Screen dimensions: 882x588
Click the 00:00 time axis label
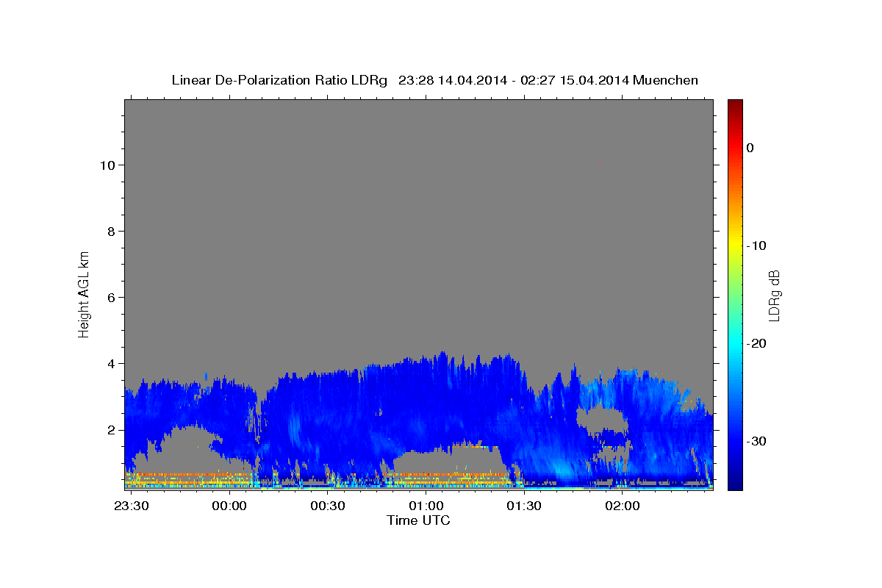(230, 506)
